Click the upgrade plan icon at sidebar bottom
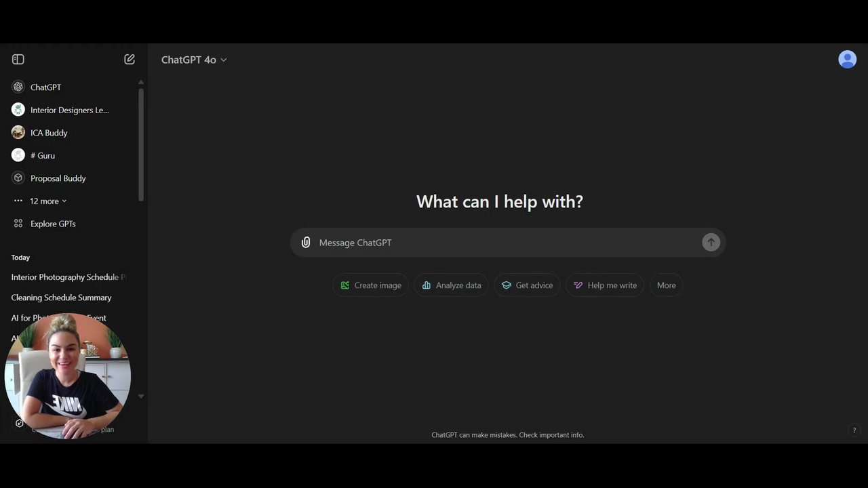 (19, 423)
